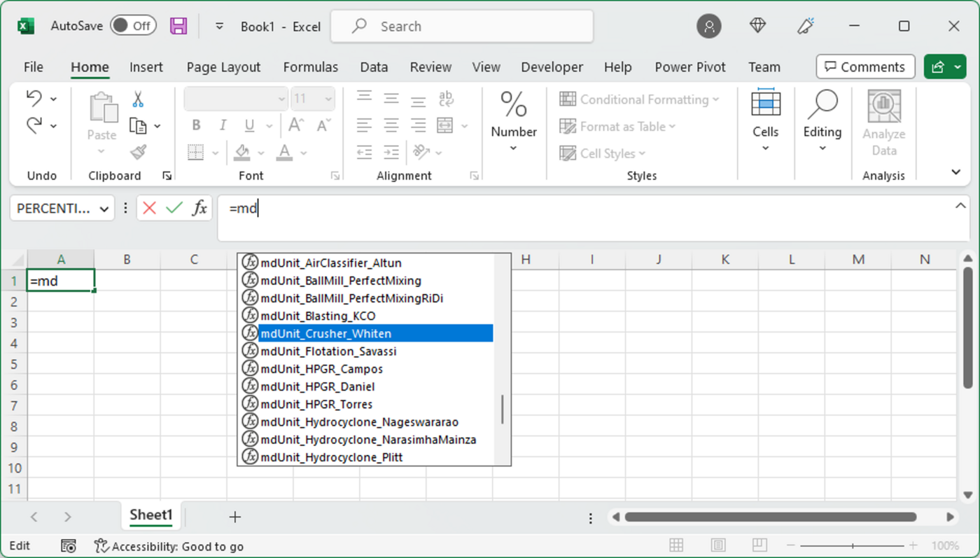Select mdUnit_Flotation_Savassi from the autocomplete list
Image resolution: width=980 pixels, height=558 pixels.
[x=328, y=351]
